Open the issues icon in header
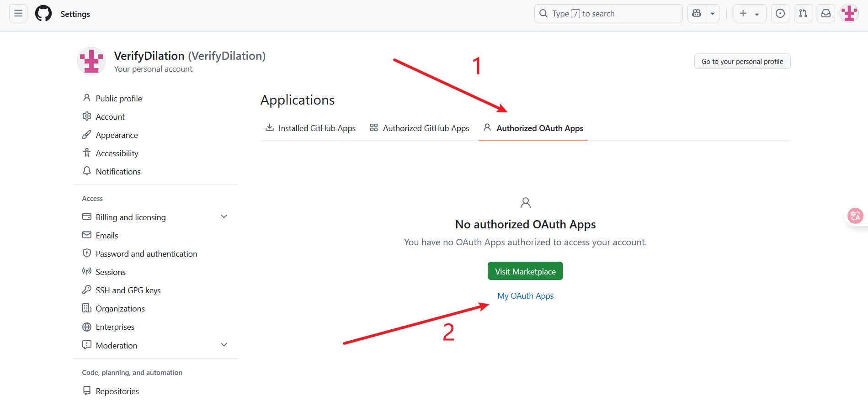Screen dimensions: 868x401 [x=780, y=14]
